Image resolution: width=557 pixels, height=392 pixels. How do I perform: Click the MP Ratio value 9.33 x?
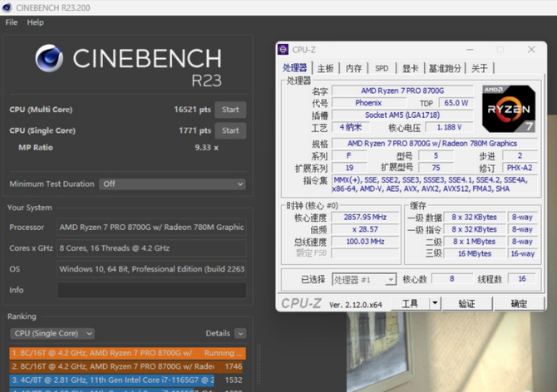tap(206, 148)
